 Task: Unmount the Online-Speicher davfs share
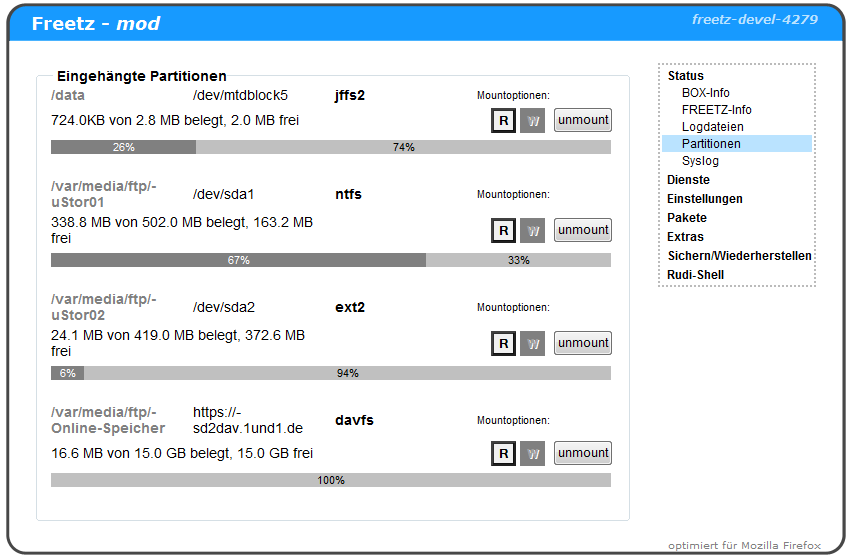583,453
